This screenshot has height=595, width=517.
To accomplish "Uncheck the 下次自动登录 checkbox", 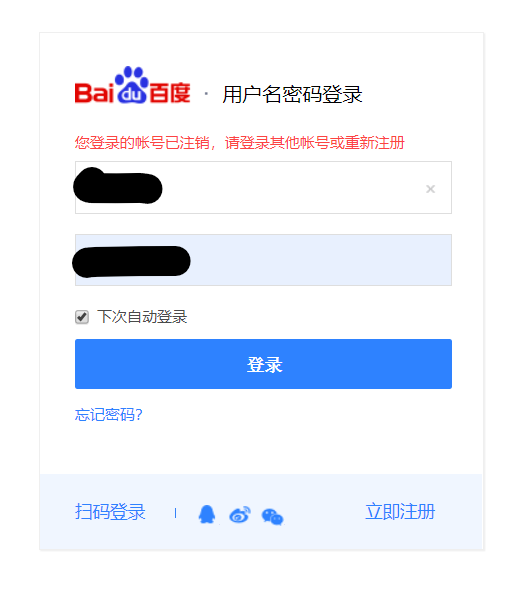I will pos(82,317).
